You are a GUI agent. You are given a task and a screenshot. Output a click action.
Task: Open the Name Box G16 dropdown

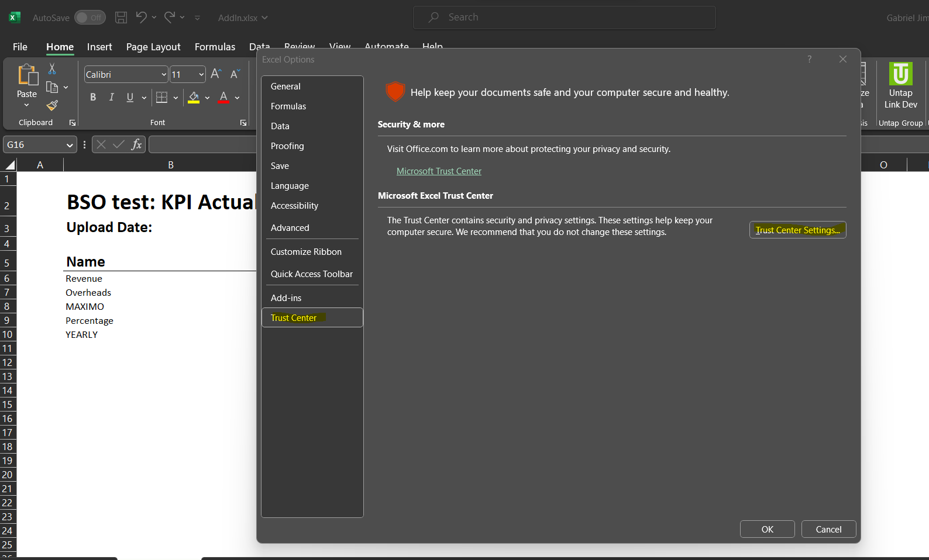(70, 145)
